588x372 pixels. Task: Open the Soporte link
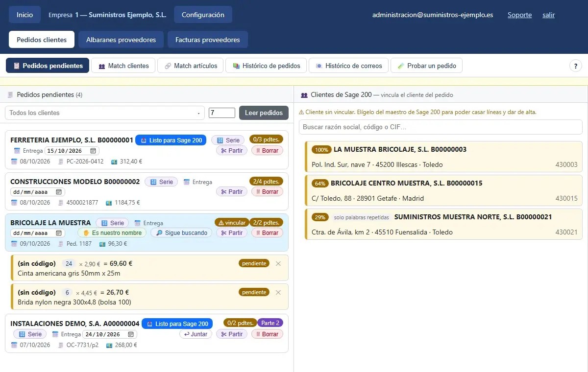(520, 15)
